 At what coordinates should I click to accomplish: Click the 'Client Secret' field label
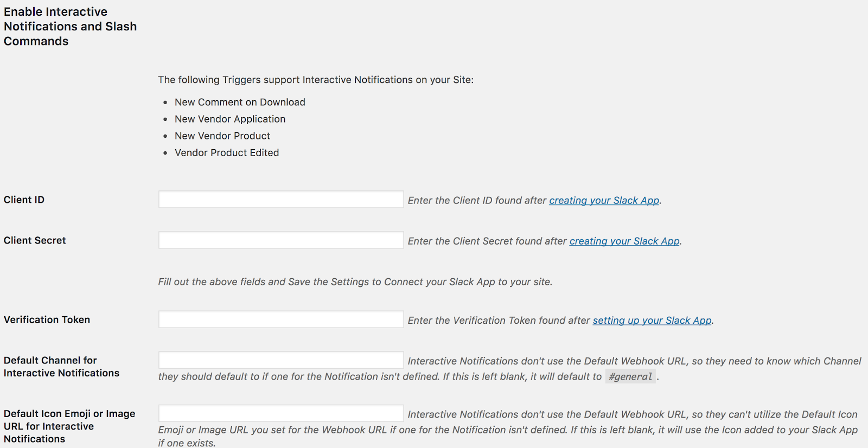(x=35, y=240)
